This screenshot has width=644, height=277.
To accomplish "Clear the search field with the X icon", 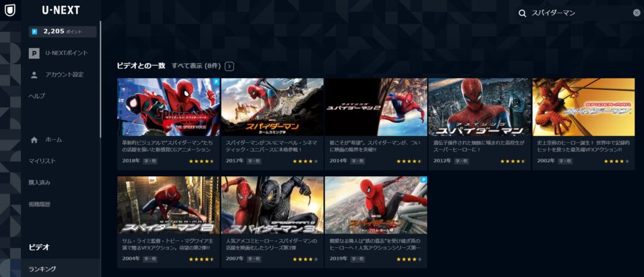I will click(x=636, y=13).
